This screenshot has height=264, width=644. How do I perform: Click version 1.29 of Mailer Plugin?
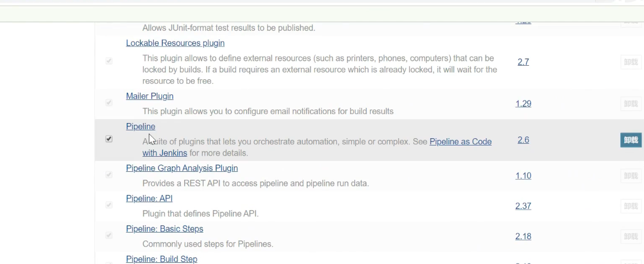(x=523, y=103)
